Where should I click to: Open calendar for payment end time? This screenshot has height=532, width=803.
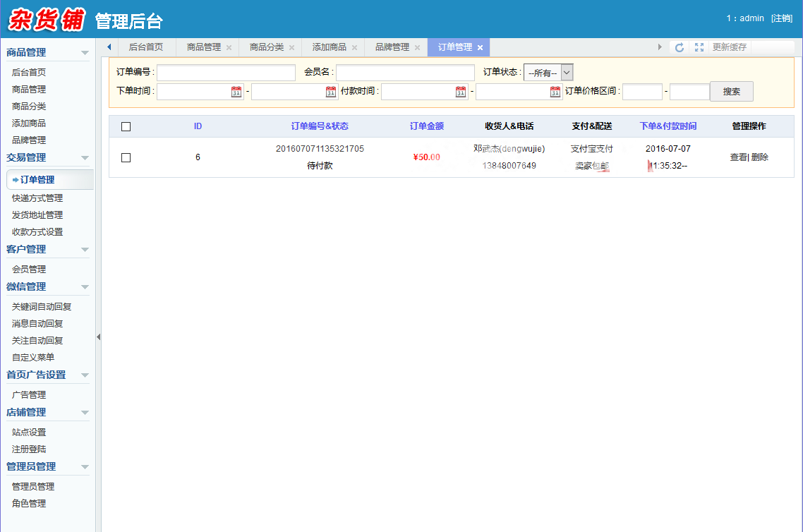tap(555, 92)
